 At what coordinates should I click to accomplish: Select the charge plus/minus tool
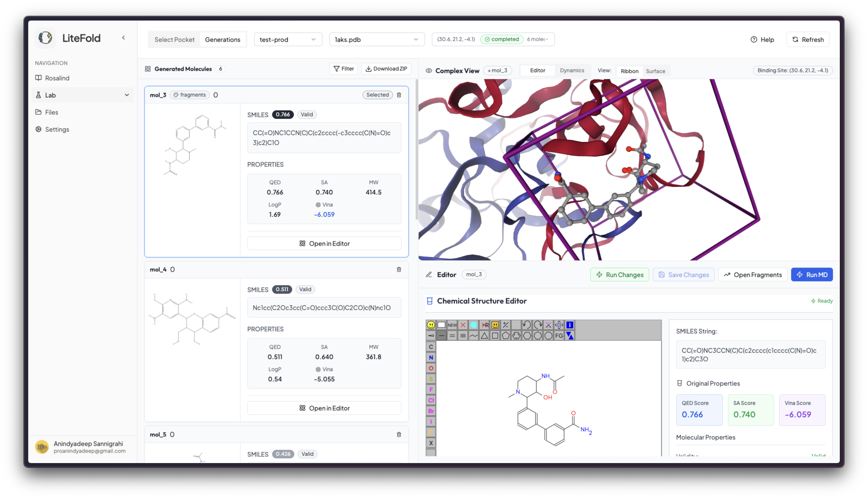pos(506,325)
